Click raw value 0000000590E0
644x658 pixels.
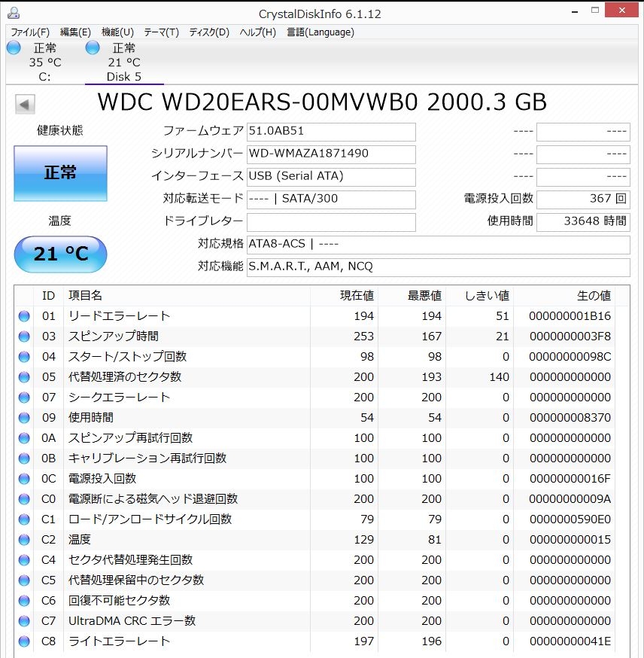coord(570,519)
